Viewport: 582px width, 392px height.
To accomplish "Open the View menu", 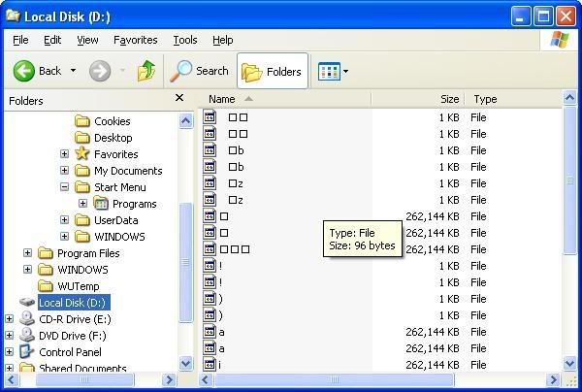I will click(87, 40).
